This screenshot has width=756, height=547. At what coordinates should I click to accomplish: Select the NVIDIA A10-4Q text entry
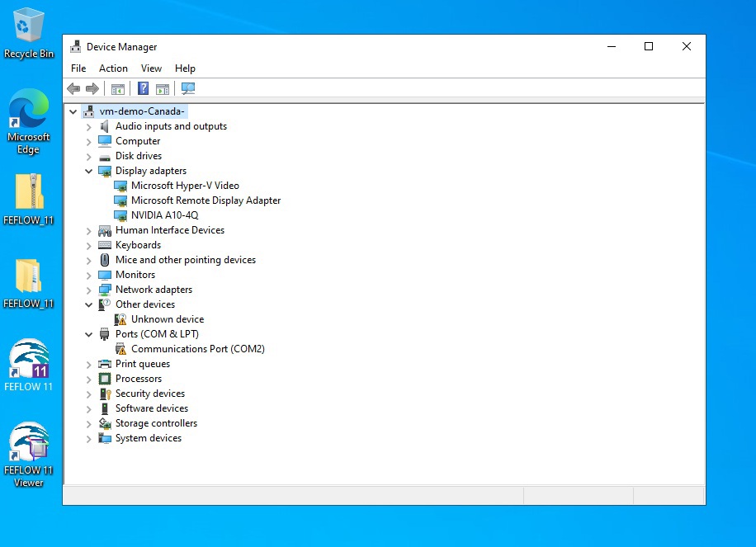165,215
